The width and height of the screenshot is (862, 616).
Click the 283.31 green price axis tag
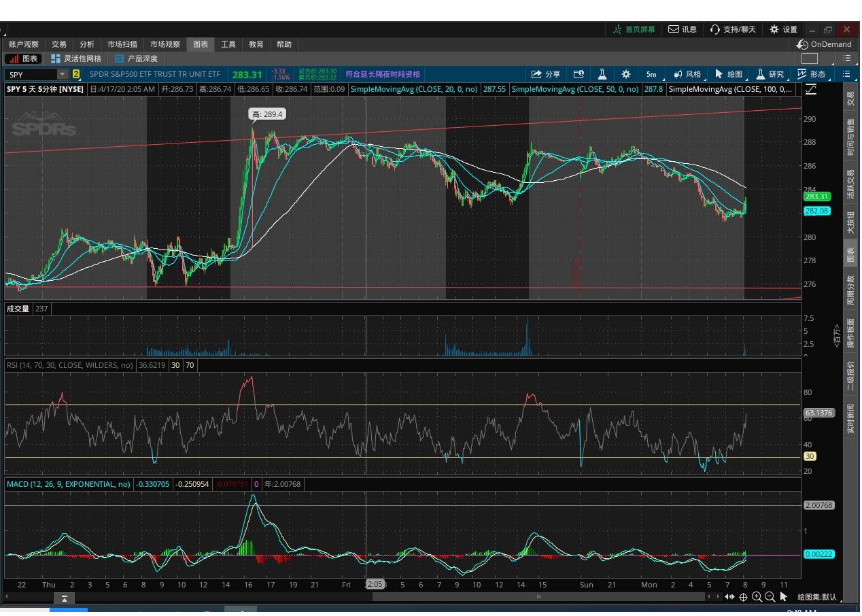pyautogui.click(x=816, y=196)
